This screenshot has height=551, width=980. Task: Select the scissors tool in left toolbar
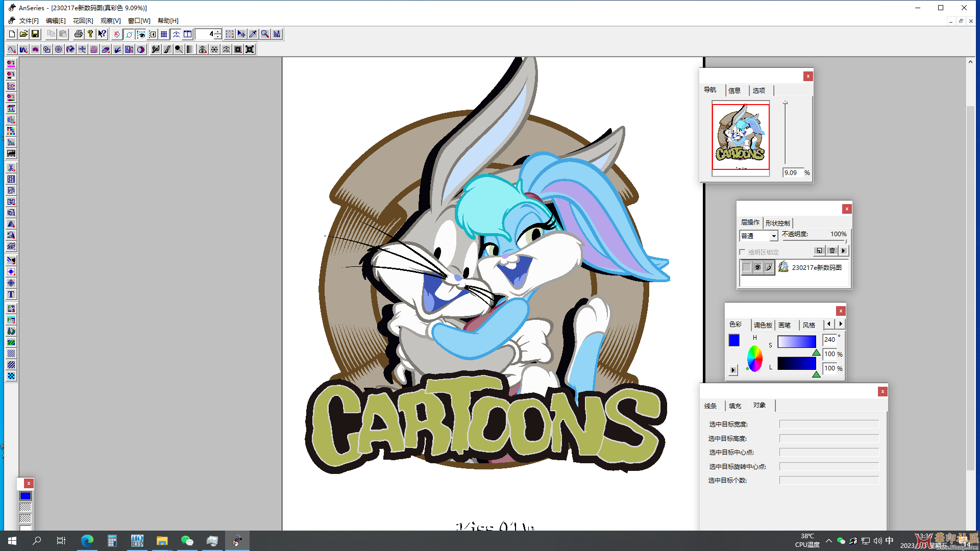point(11,168)
